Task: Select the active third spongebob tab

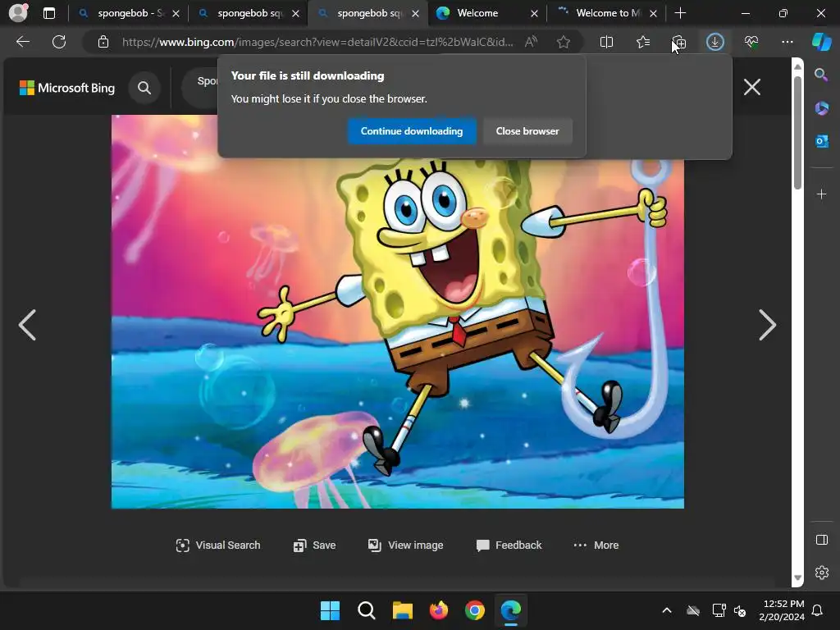Action: pos(367,13)
